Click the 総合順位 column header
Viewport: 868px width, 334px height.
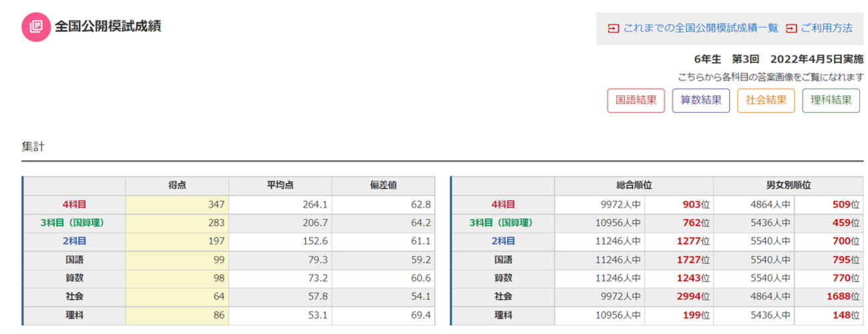click(634, 185)
